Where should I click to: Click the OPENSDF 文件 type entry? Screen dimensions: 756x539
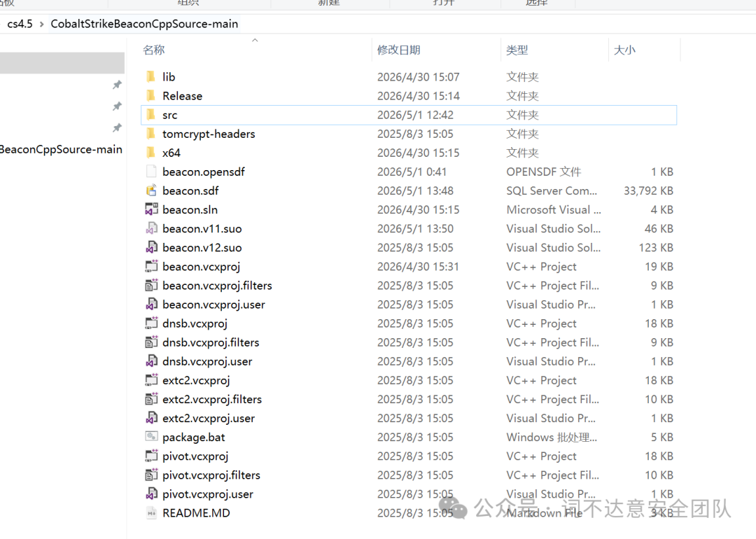(543, 171)
